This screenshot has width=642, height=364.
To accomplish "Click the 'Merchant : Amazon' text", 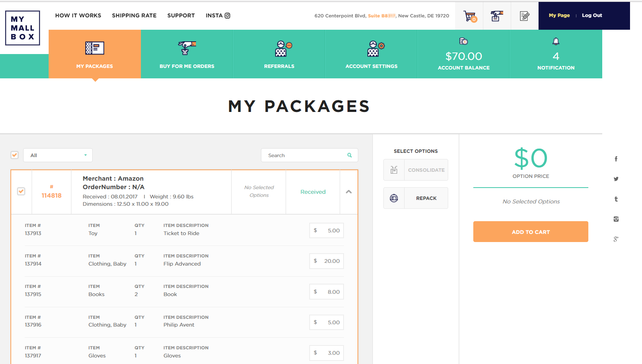I will coord(113,178).
